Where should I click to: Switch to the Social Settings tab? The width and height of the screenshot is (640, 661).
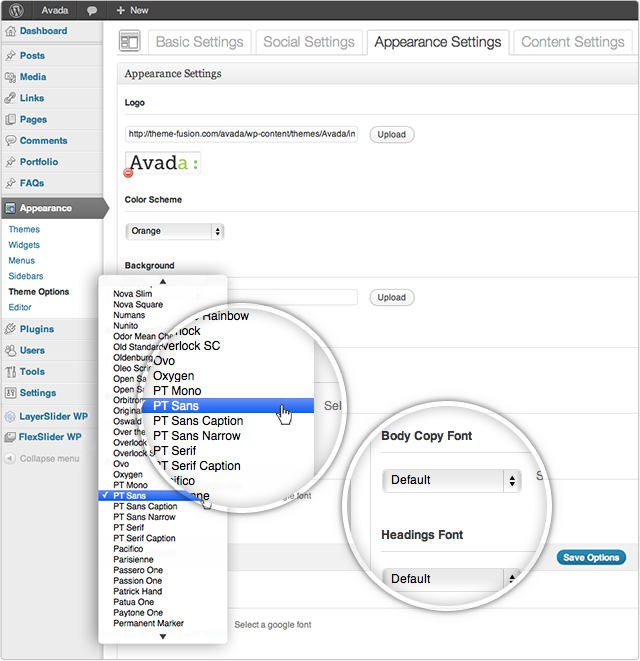point(308,42)
